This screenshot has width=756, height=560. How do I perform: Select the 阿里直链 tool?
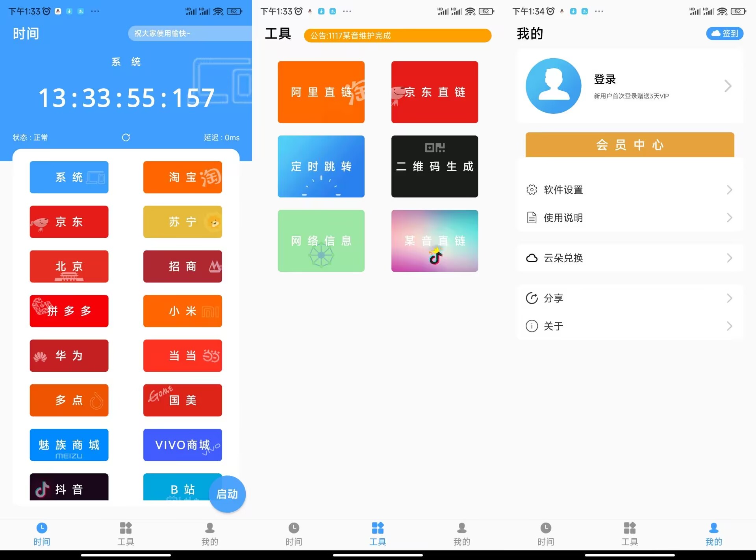pos(321,92)
